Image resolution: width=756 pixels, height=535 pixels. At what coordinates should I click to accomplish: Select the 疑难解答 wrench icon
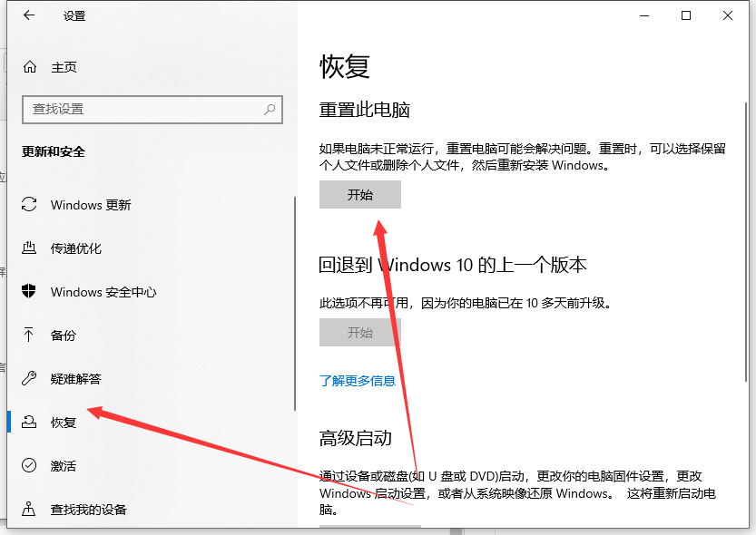tap(30, 379)
